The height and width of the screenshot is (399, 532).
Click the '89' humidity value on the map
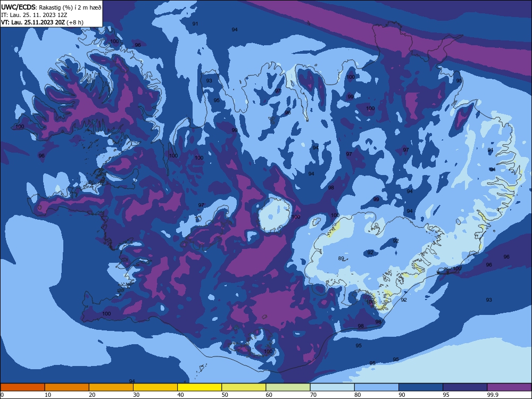[x=341, y=258]
